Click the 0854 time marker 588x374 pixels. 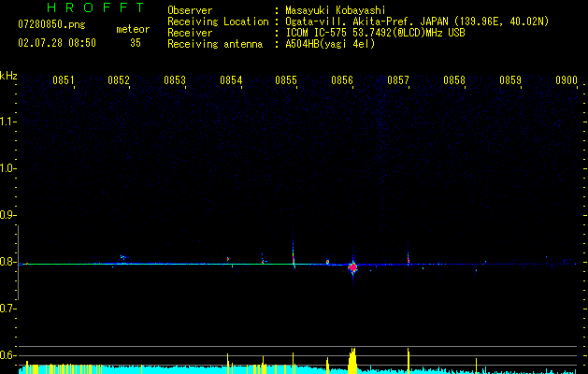(x=231, y=80)
